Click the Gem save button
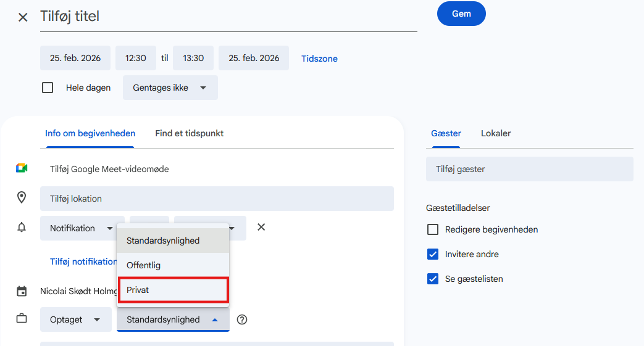Viewport: 644px width, 346px height. (x=461, y=14)
